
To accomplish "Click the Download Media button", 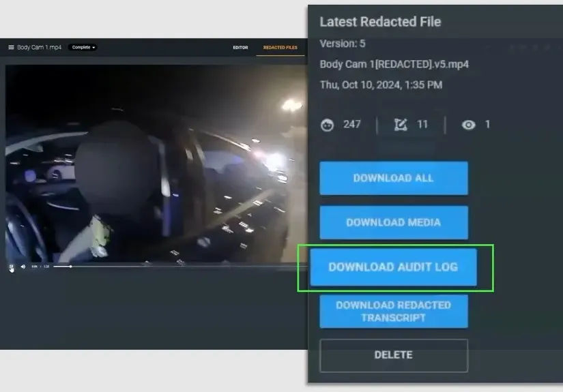I will (x=394, y=222).
